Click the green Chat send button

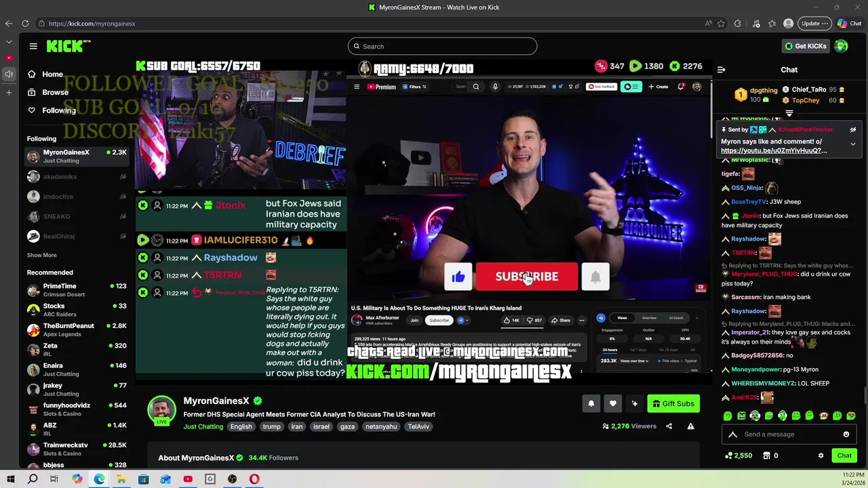coord(844,455)
